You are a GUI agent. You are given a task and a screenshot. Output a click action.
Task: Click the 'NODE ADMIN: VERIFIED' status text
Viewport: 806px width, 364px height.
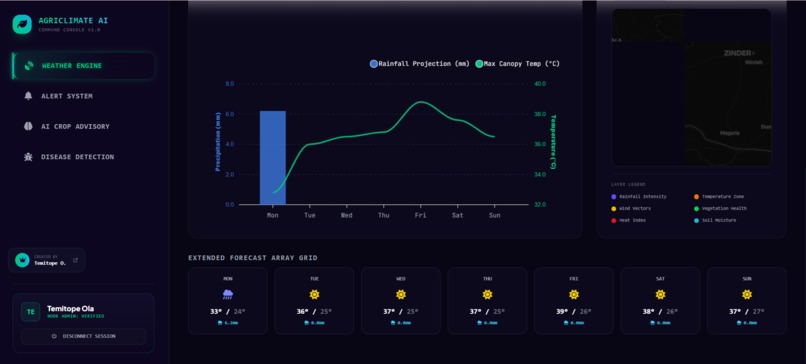point(75,316)
